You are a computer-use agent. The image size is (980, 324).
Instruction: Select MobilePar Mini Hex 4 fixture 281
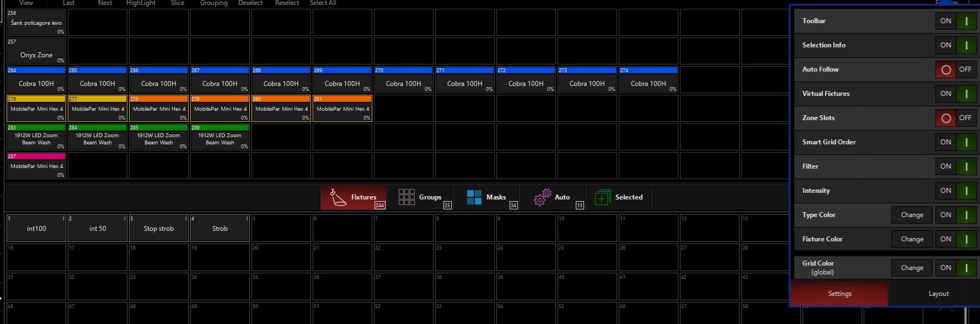(x=342, y=108)
